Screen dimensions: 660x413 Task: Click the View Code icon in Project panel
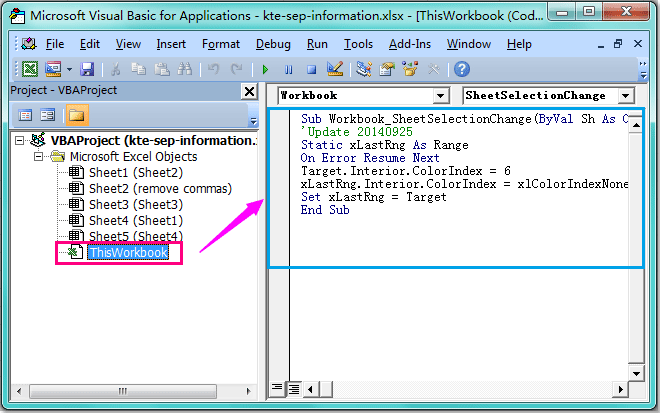pyautogui.click(x=25, y=115)
